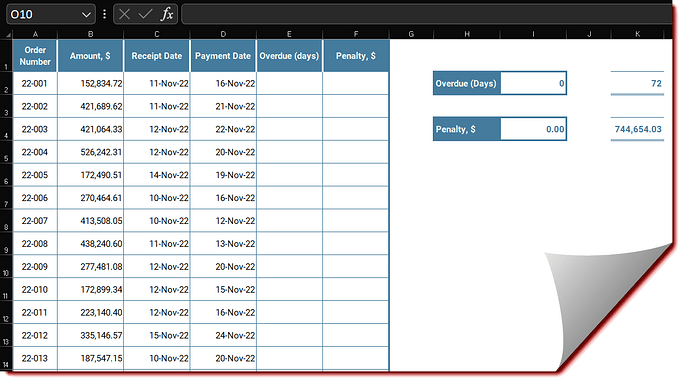Open the Name Box dropdown arrow
The width and height of the screenshot is (690, 389).
(x=86, y=15)
